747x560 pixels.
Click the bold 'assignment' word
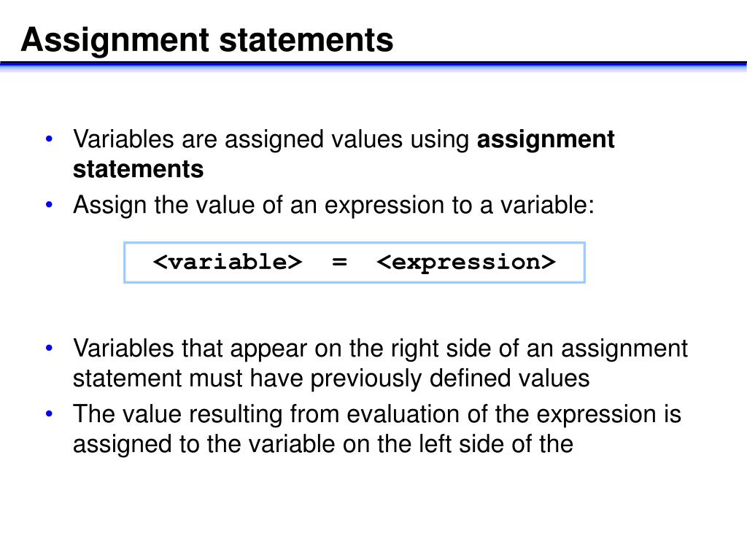(x=546, y=141)
